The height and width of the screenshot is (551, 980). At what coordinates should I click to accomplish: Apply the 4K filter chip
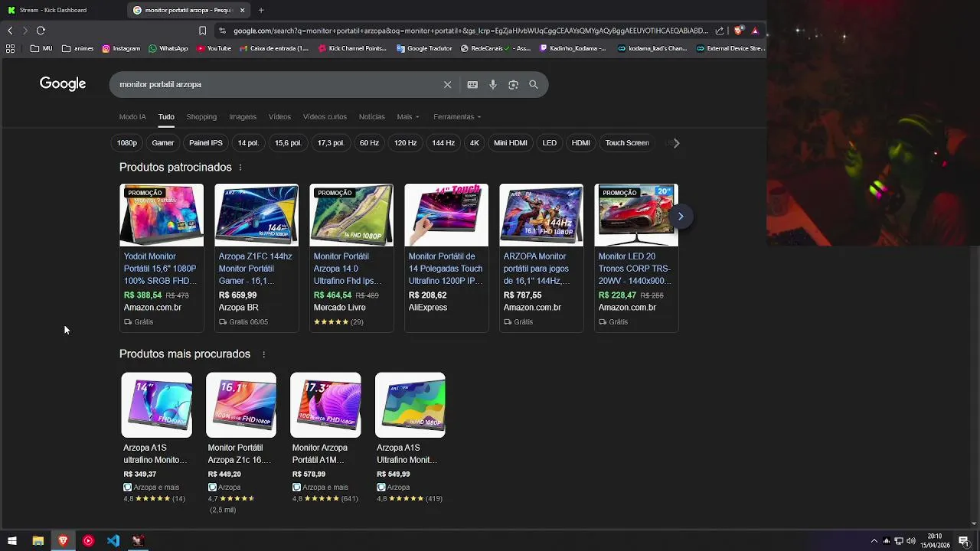tap(475, 143)
